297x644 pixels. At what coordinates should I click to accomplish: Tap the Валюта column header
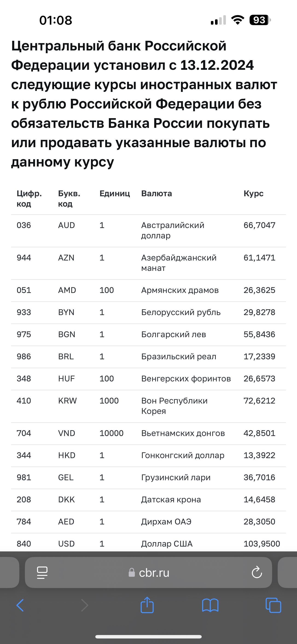coord(157,193)
